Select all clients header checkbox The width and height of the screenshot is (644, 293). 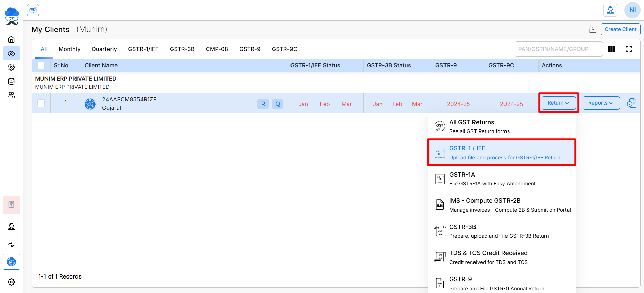point(41,66)
